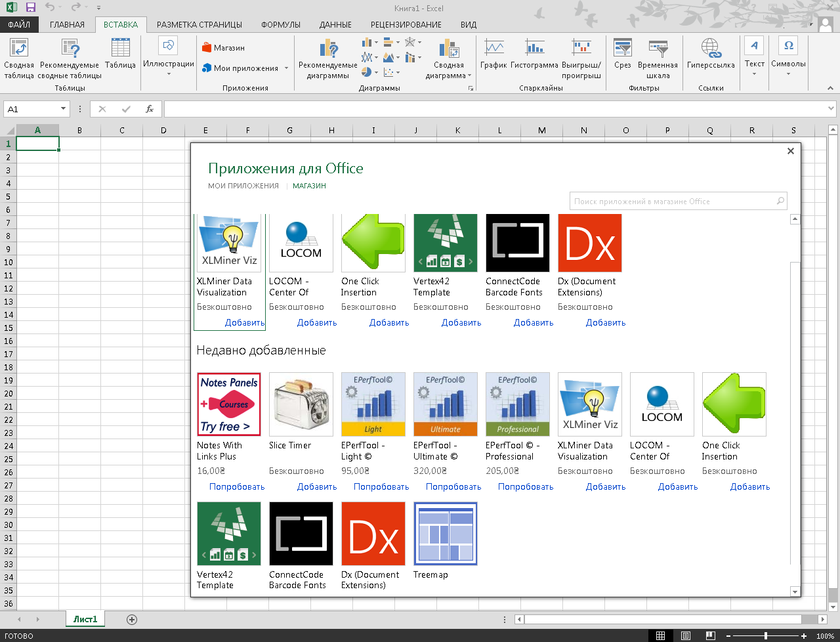Switch to Page Break Preview in status bar
This screenshot has height=642, width=840.
tap(711, 635)
